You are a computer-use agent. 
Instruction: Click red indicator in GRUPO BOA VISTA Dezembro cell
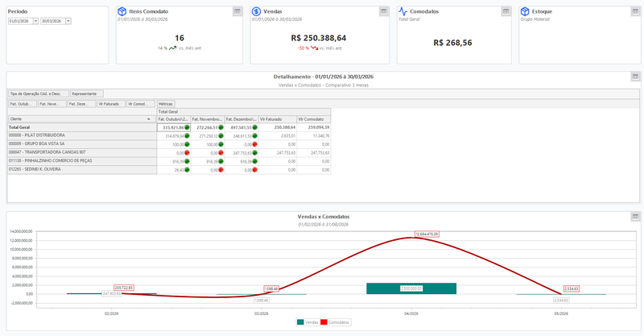(255, 144)
